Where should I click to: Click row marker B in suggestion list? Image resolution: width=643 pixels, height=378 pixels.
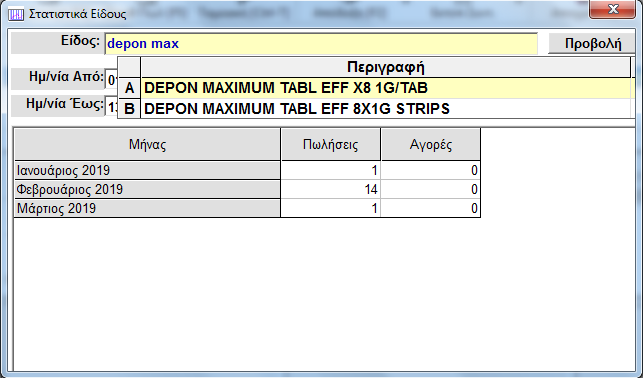tap(129, 109)
